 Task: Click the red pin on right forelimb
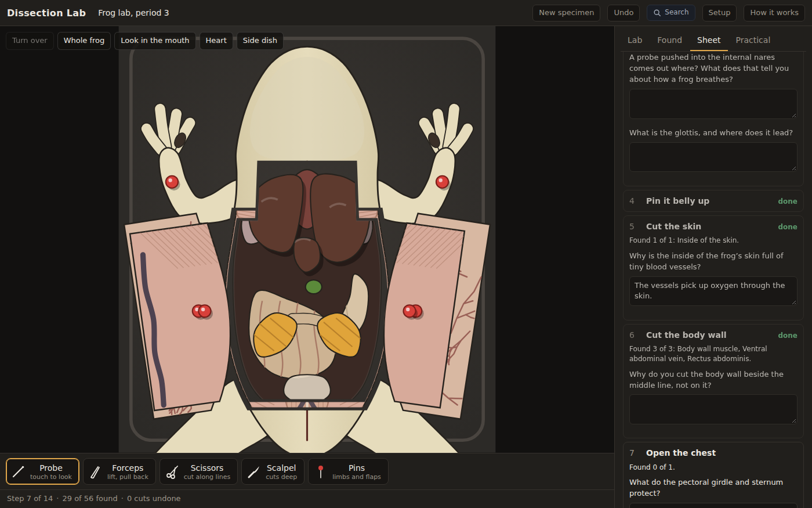coord(442,182)
